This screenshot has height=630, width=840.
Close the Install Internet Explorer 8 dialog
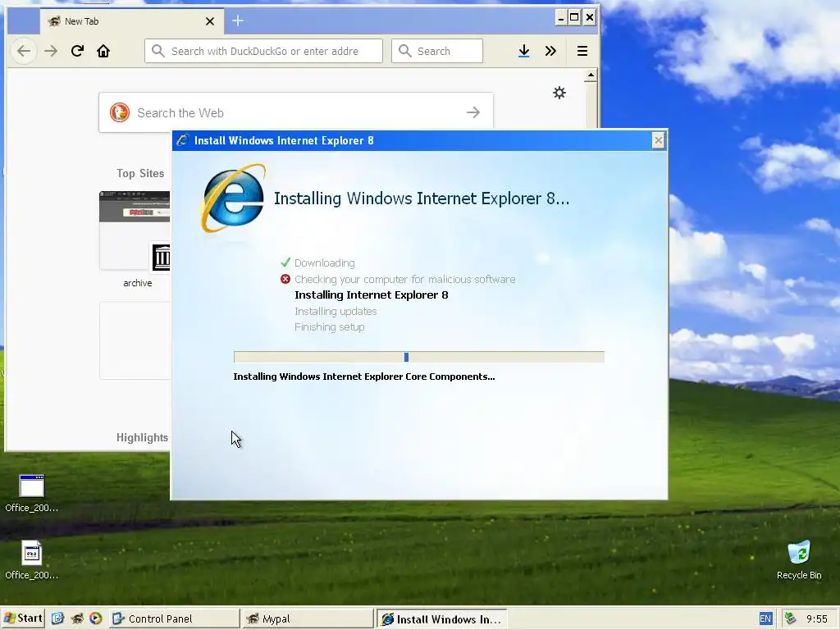tap(659, 140)
